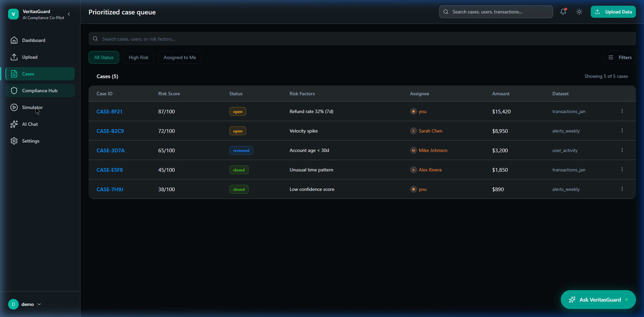Collapse the sidebar with the chevron

tap(69, 14)
